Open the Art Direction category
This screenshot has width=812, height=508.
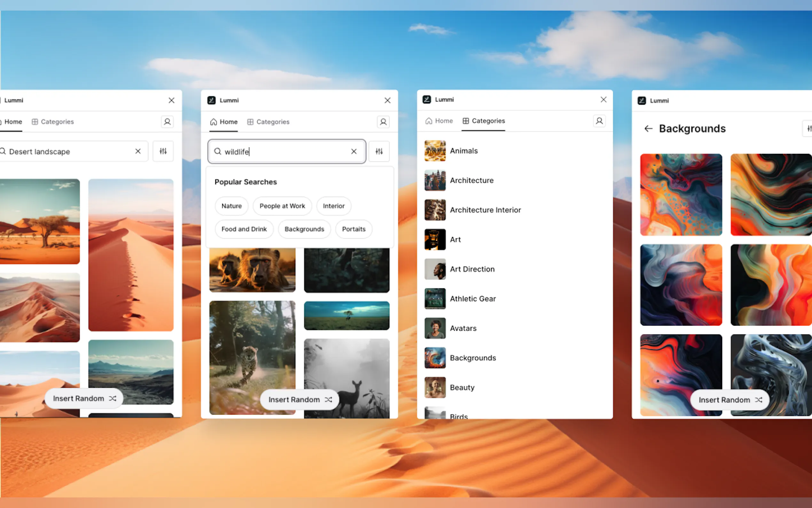[x=472, y=269]
